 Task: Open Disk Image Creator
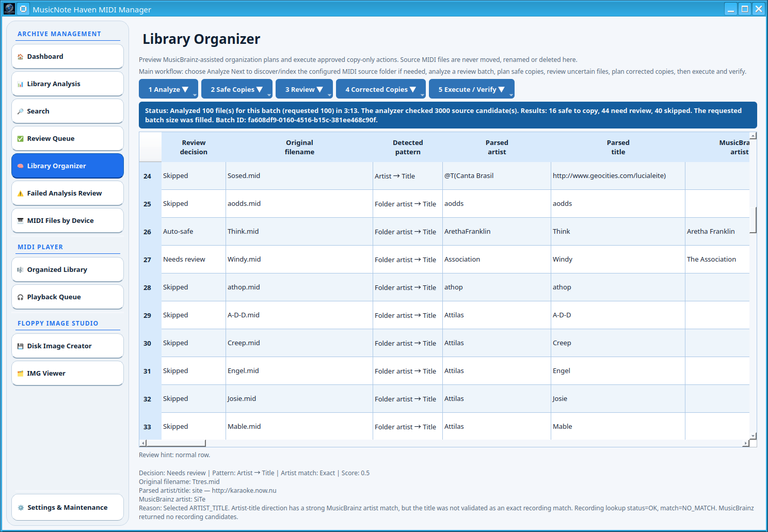pos(68,346)
